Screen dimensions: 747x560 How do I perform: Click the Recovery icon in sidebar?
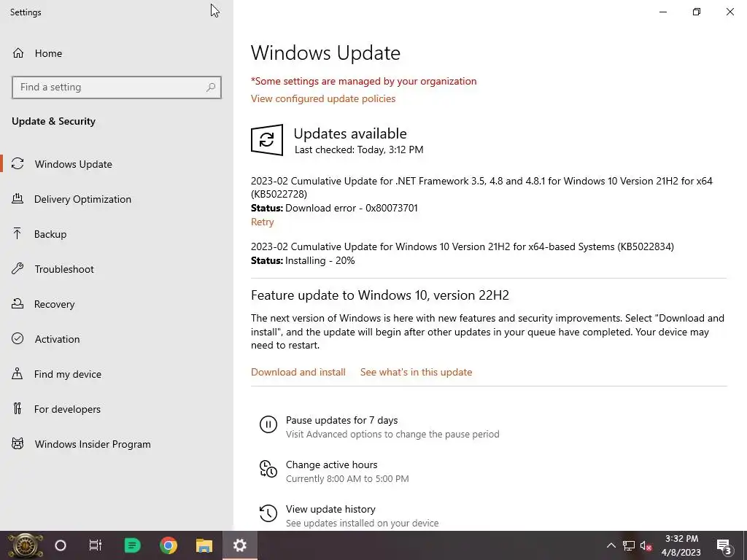18,303
